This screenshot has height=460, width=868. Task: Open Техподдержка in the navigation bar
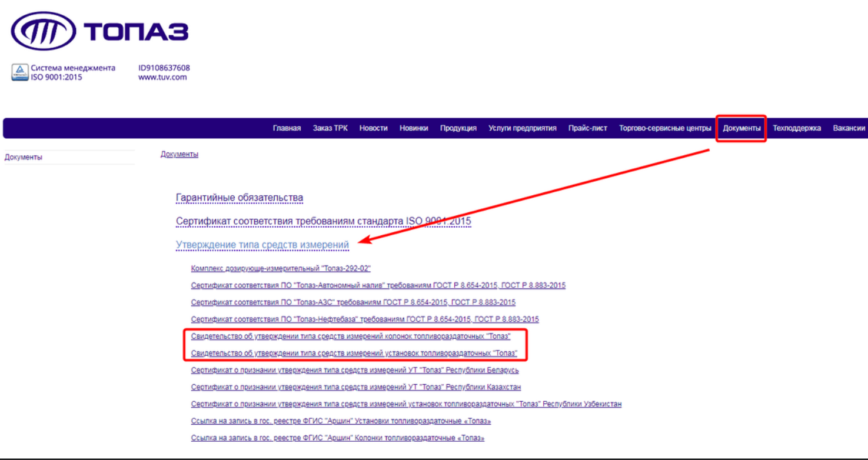(x=797, y=128)
